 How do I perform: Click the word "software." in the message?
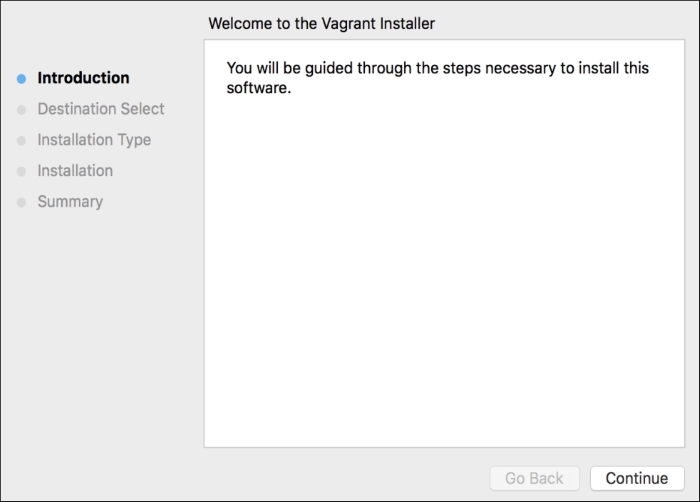click(x=258, y=87)
